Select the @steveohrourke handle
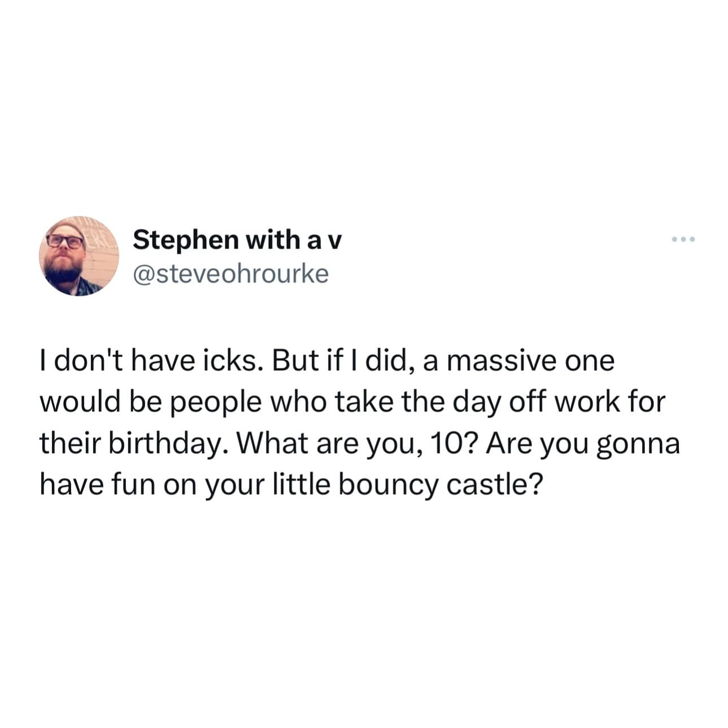728x728 pixels. pyautogui.click(x=230, y=274)
